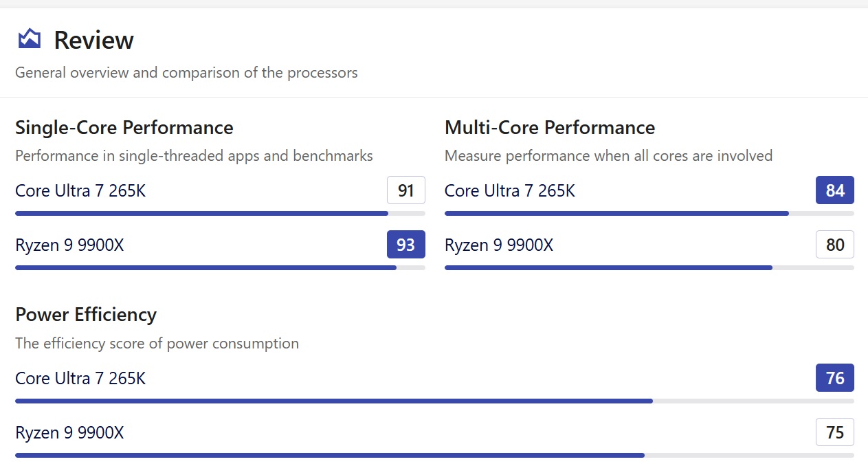Viewport: 868px width, 466px height.
Task: Click the power efficiency score 76 badge
Action: point(835,378)
